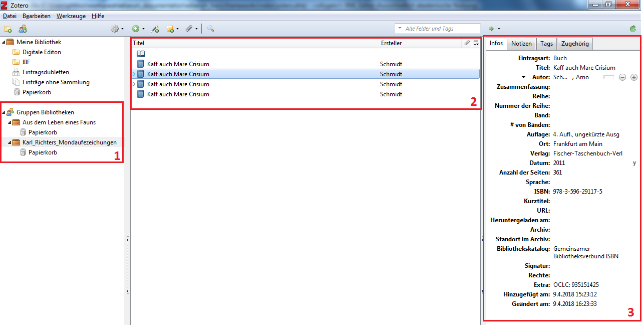
Task: Click the new collection folder icon
Action: 8,29
